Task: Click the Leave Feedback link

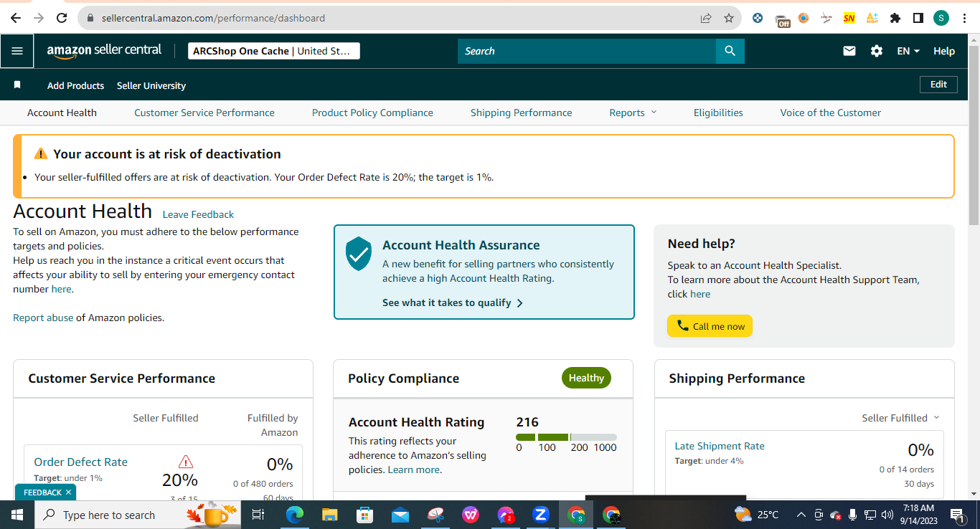Action: 198,214
